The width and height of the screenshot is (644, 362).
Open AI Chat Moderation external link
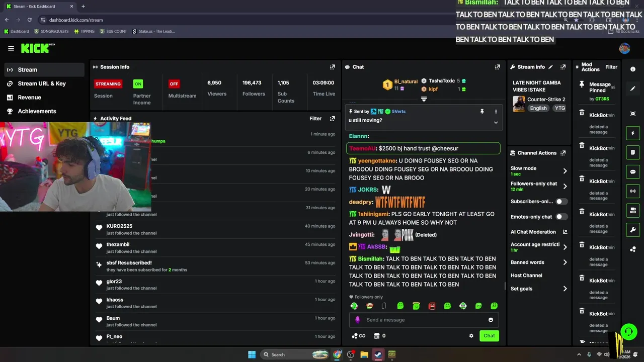click(x=565, y=232)
